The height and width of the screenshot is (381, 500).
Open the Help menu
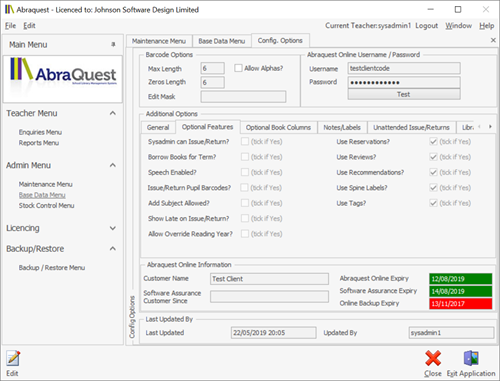[487, 26]
